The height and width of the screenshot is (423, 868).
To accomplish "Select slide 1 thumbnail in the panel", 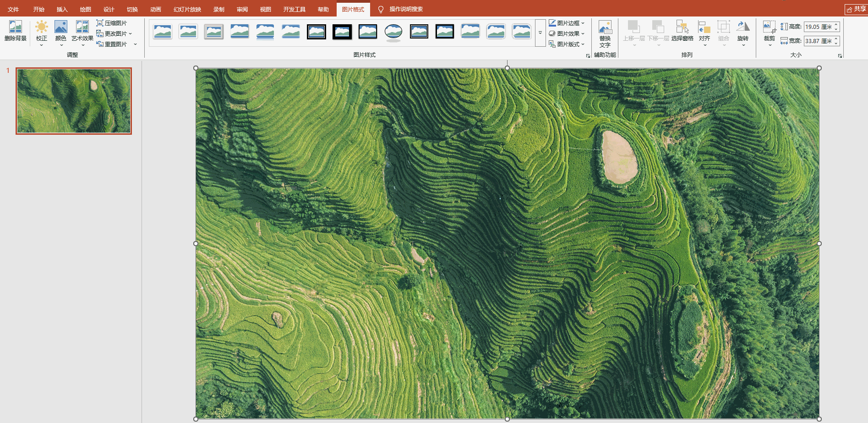I will (x=74, y=101).
